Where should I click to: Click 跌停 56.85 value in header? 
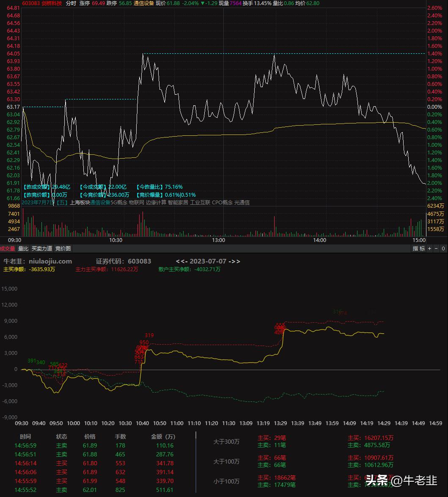(119, 3)
